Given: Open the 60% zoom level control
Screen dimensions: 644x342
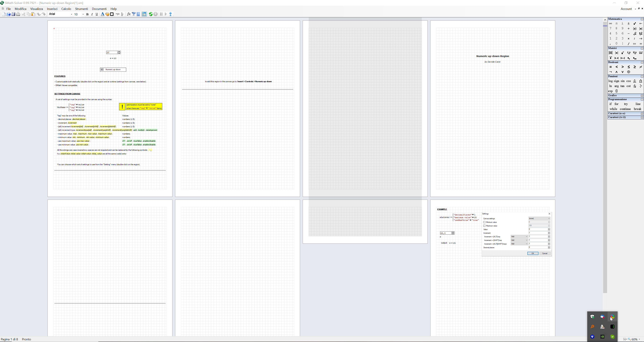Looking at the screenshot, I should click(x=635, y=339).
